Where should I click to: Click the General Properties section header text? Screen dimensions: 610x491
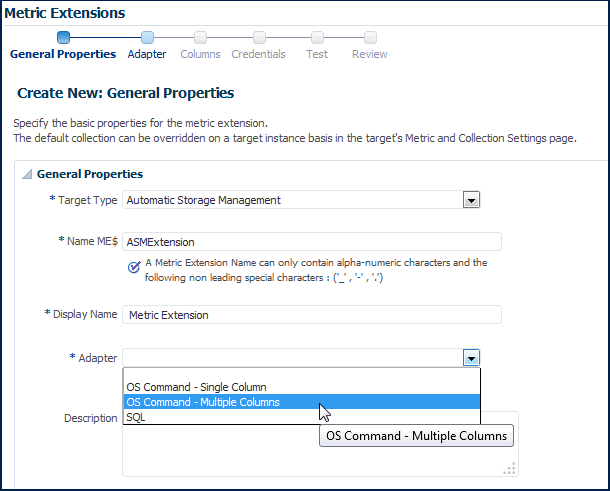90,174
